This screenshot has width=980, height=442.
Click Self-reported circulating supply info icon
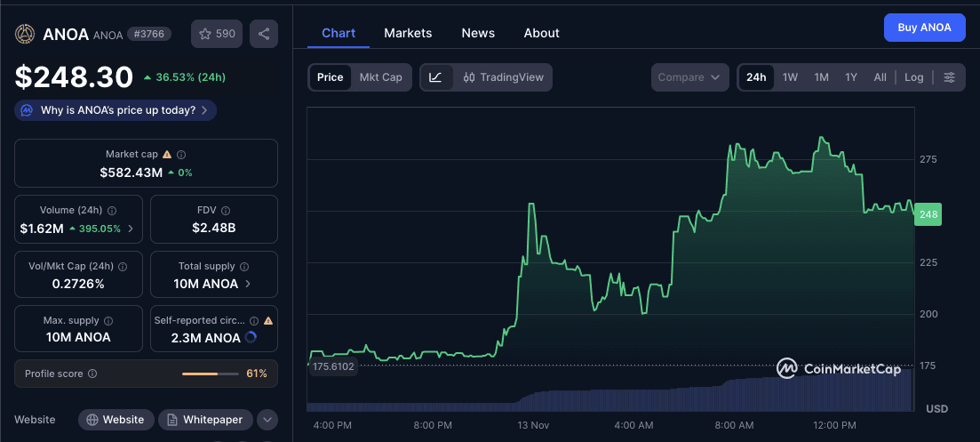pyautogui.click(x=254, y=321)
